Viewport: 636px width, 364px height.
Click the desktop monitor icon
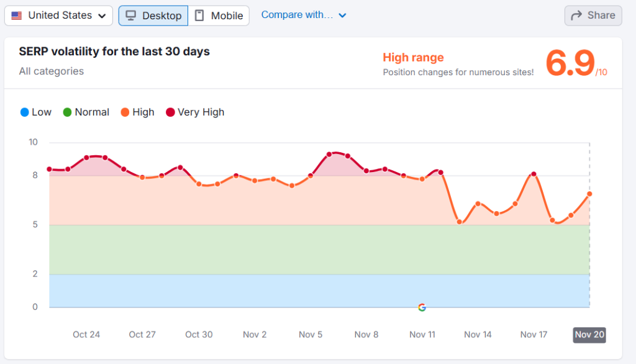[x=131, y=16]
